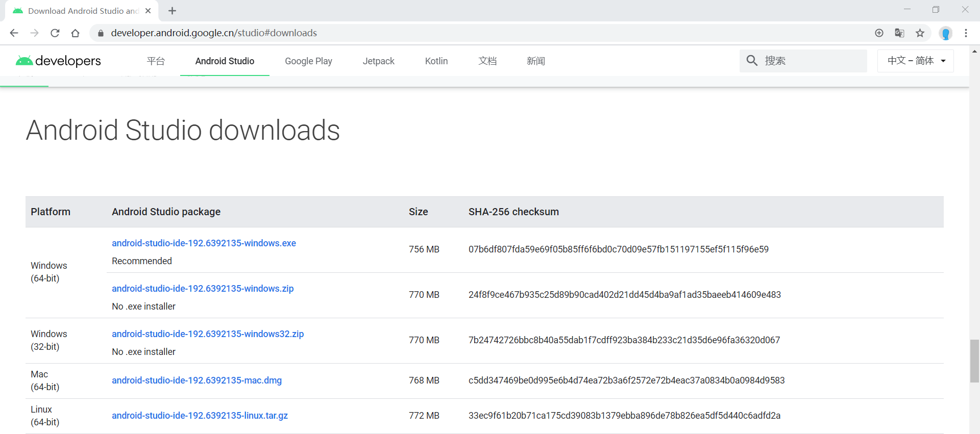980x434 pixels.
Task: Click the Mac (64-bit) platform cell
Action: [45, 380]
